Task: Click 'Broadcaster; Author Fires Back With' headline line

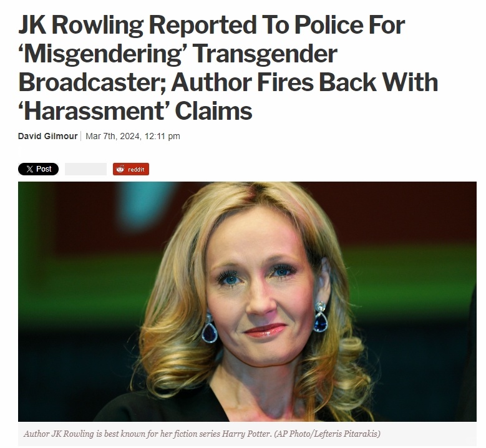Action: [228, 82]
